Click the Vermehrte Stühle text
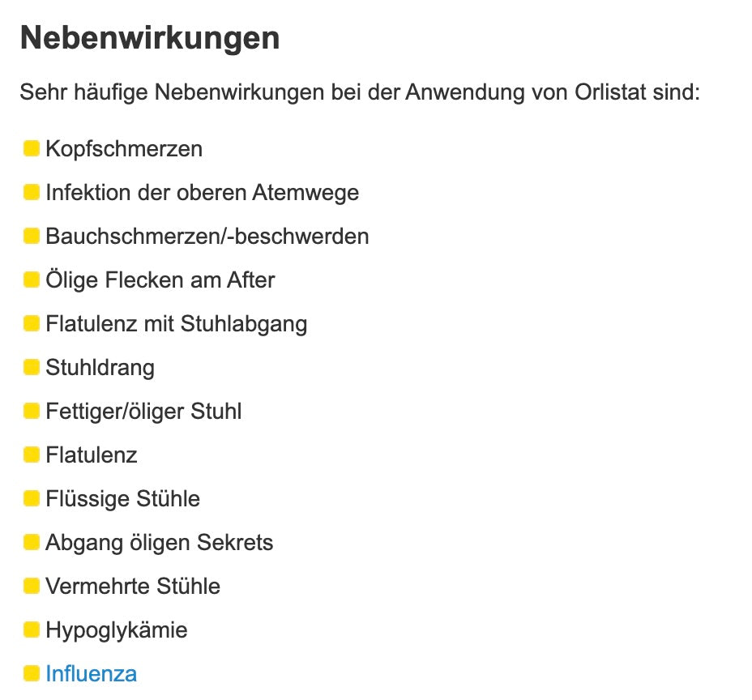The width and height of the screenshot is (752, 700). [x=132, y=586]
